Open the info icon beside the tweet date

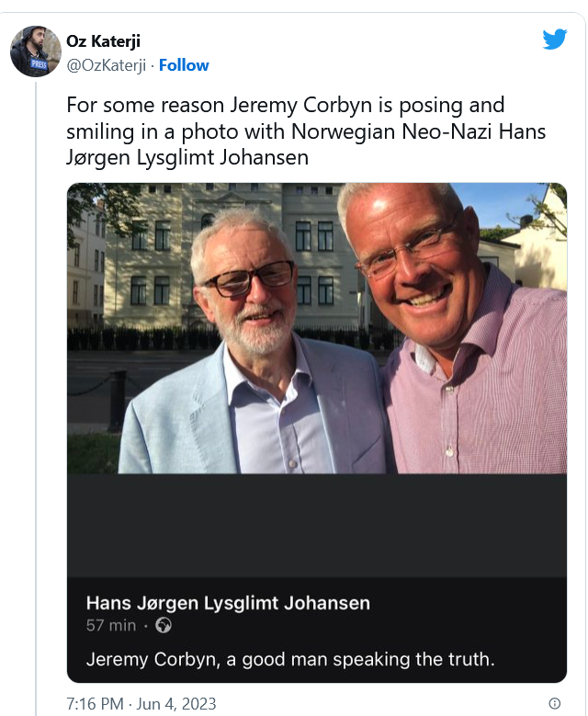[555, 703]
